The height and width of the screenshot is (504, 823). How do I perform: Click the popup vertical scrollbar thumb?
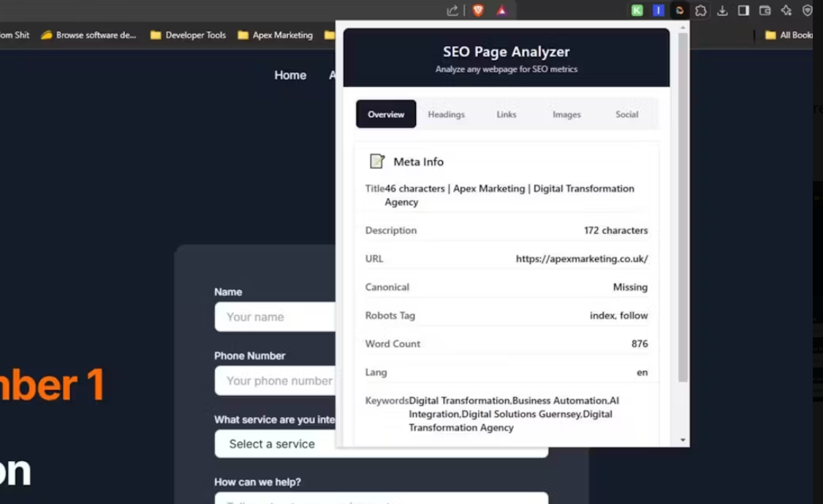coord(683,207)
